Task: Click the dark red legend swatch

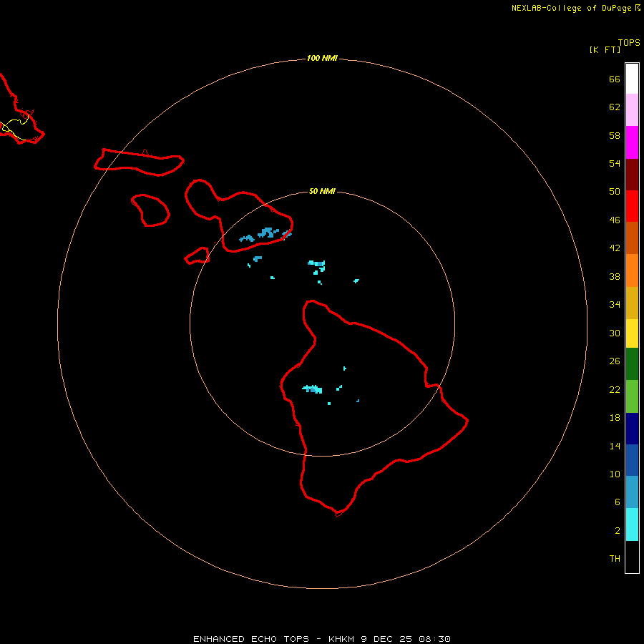Action: pyautogui.click(x=632, y=175)
